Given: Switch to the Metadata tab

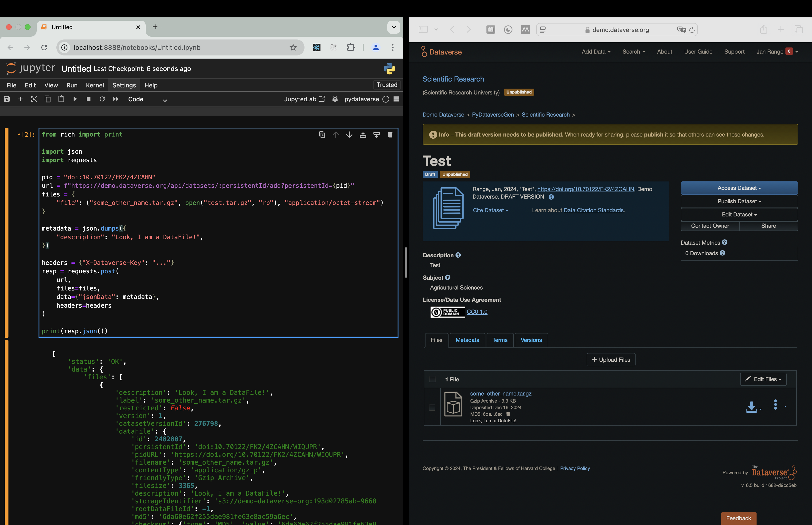Looking at the screenshot, I should (467, 340).
